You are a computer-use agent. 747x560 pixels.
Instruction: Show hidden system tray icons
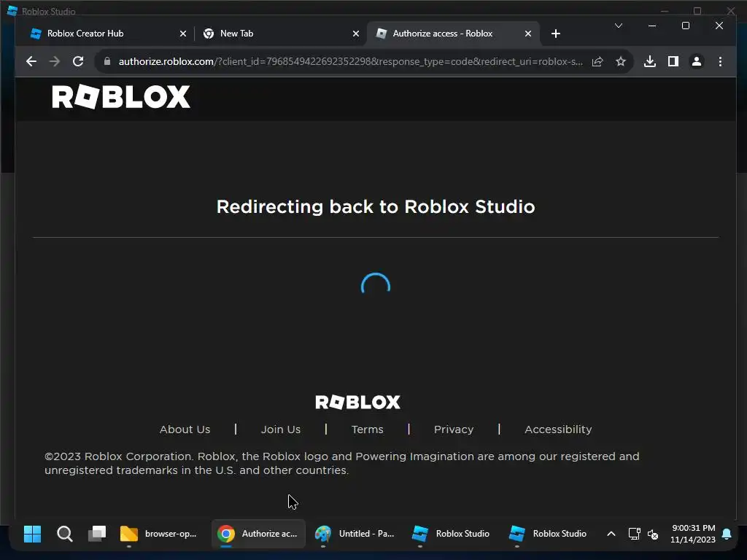click(611, 534)
